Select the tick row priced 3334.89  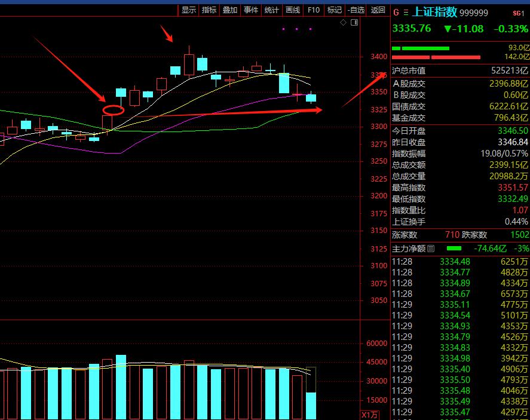460,283
